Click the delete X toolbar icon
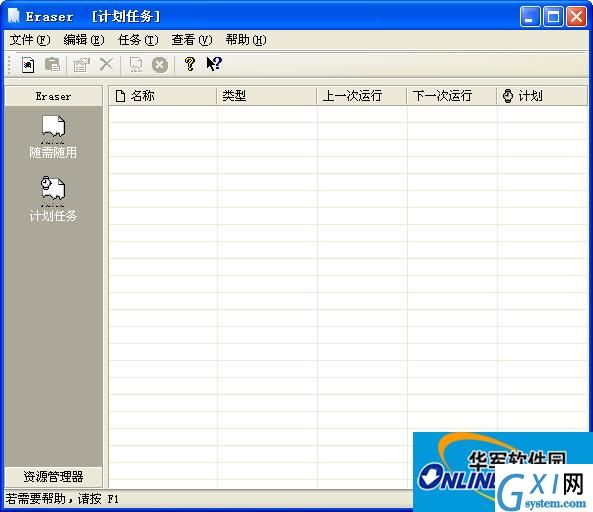This screenshot has height=512, width=593. pos(106,64)
